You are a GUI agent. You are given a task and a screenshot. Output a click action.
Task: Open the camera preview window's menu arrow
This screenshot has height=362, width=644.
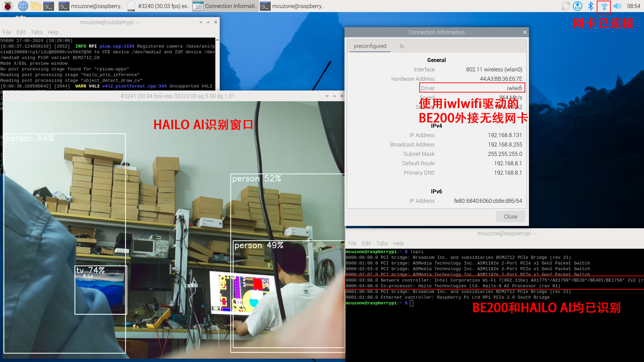tap(327, 96)
